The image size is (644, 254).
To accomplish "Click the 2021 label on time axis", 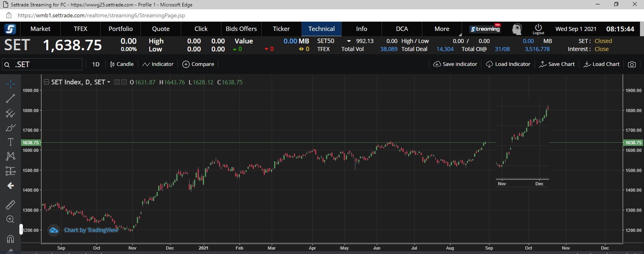I will (x=204, y=248).
